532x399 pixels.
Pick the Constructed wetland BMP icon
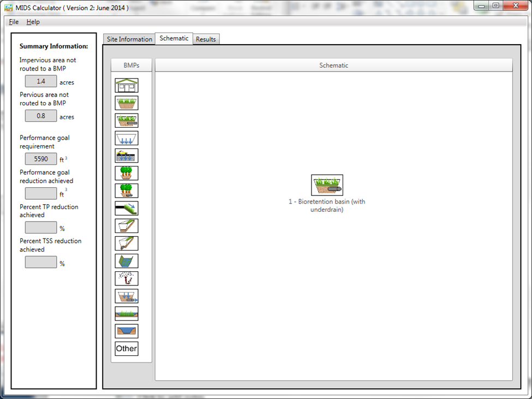pos(127,313)
